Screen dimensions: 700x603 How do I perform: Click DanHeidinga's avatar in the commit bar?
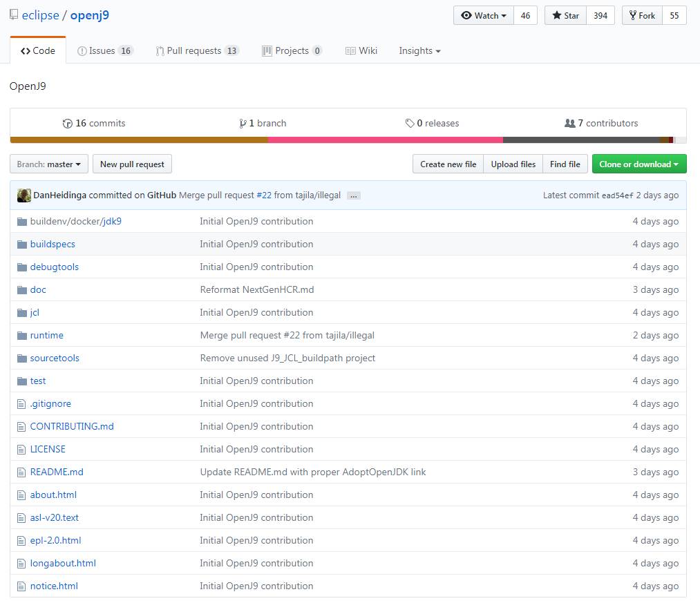click(24, 195)
